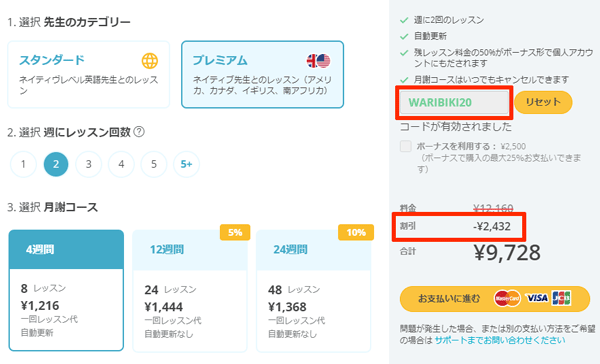
Task: Click the VISA logo on payment button
Action: 536,298
